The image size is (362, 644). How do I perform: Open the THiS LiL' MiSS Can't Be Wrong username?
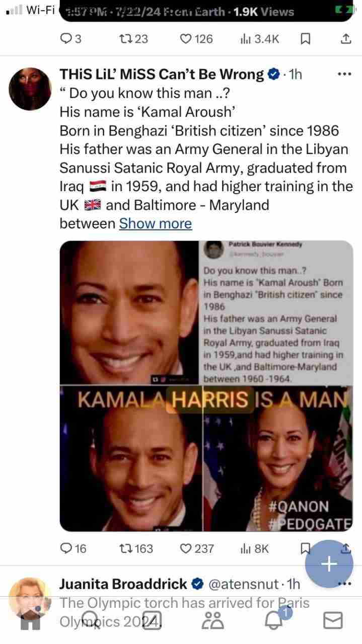(x=161, y=74)
